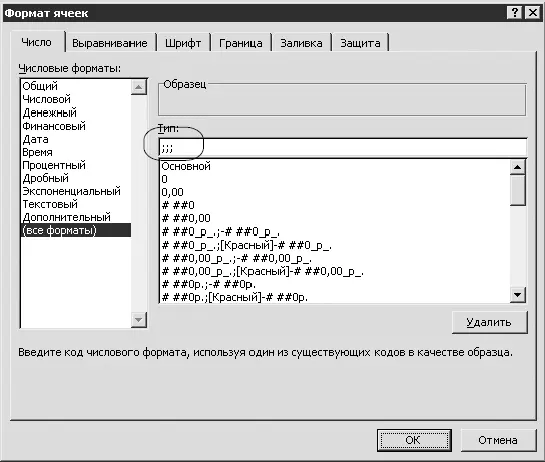Click the type list's scrollbar thumb
This screenshot has width=545, height=462.
(518, 190)
